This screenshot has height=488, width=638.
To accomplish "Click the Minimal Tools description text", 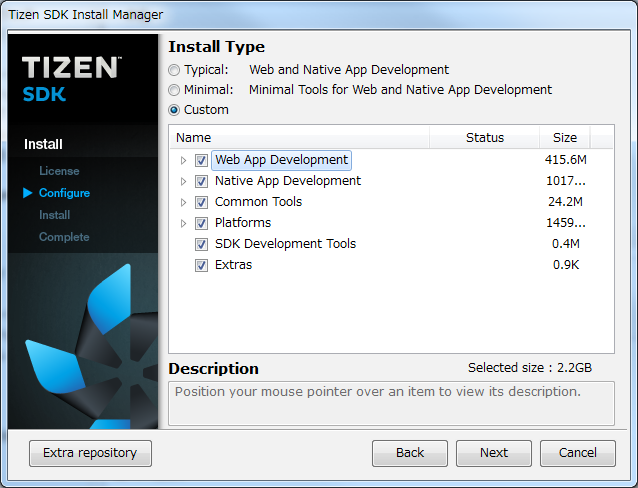I will coord(400,90).
